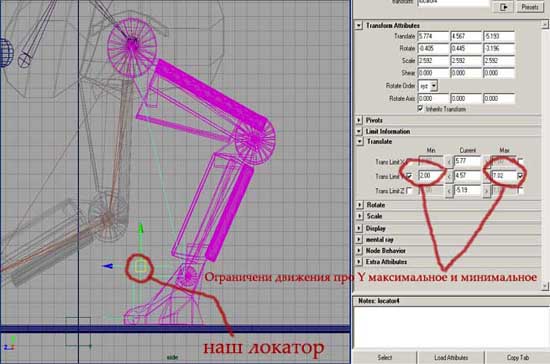Click the Translate X value field
The width and height of the screenshot is (550, 364).
[x=433, y=36]
